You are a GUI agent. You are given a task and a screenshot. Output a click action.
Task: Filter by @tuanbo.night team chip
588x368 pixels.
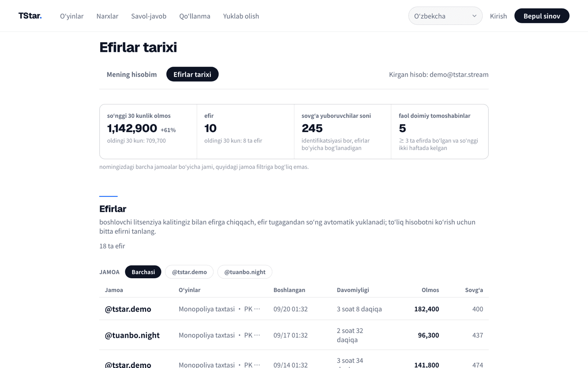[245, 272]
